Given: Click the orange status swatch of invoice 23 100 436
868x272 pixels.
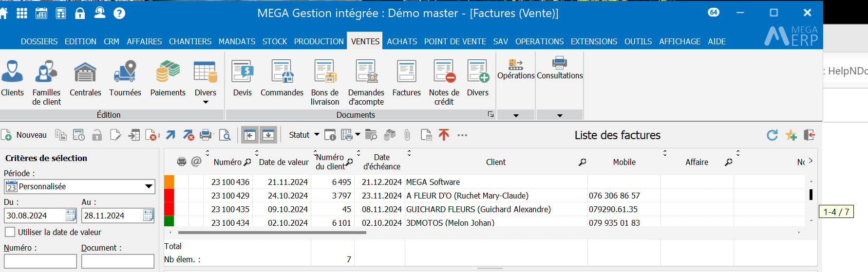Looking at the screenshot, I should point(169,182).
